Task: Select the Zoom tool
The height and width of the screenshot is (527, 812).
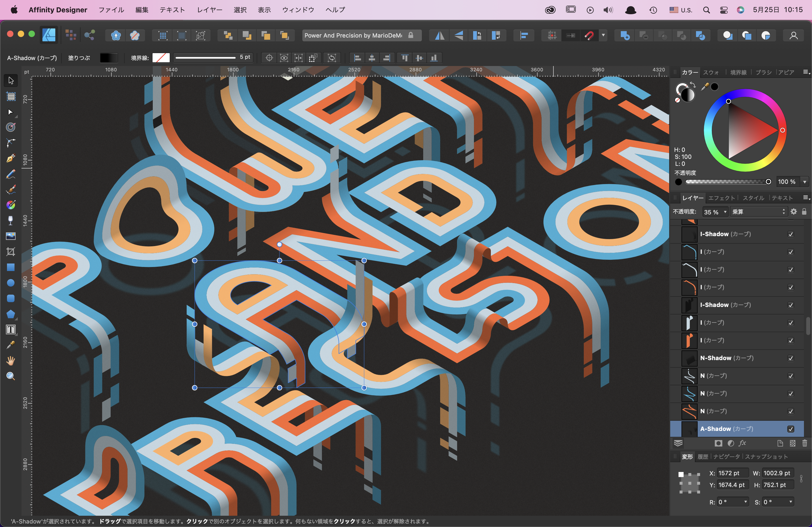Action: (x=10, y=376)
